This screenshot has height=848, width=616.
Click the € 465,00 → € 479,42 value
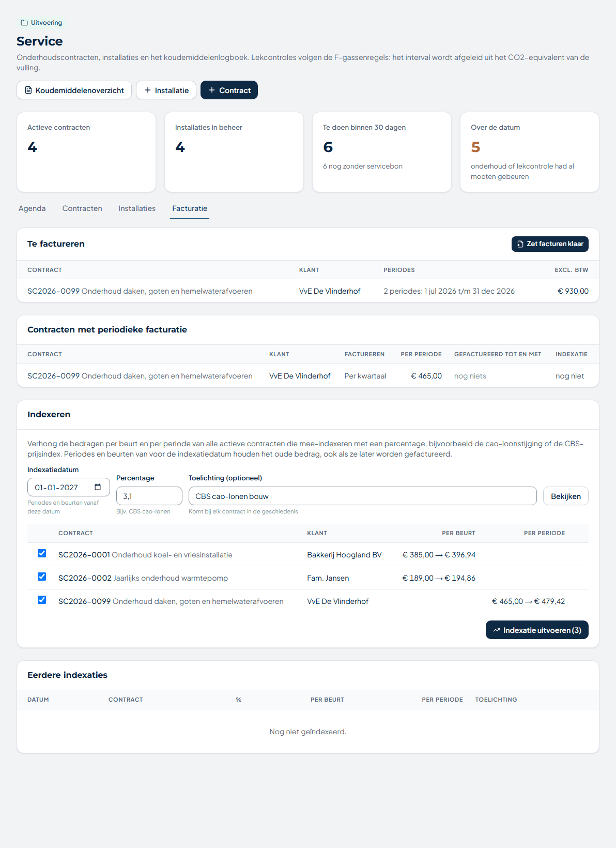pyautogui.click(x=528, y=601)
